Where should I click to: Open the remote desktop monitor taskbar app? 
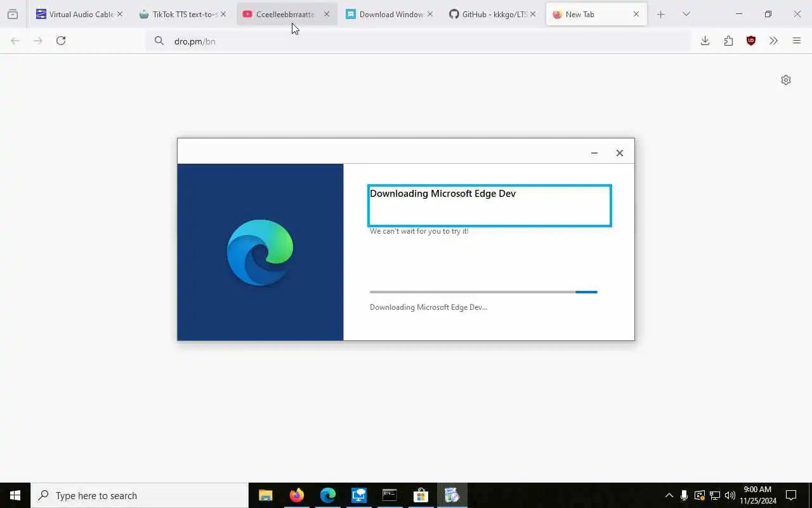(x=359, y=495)
